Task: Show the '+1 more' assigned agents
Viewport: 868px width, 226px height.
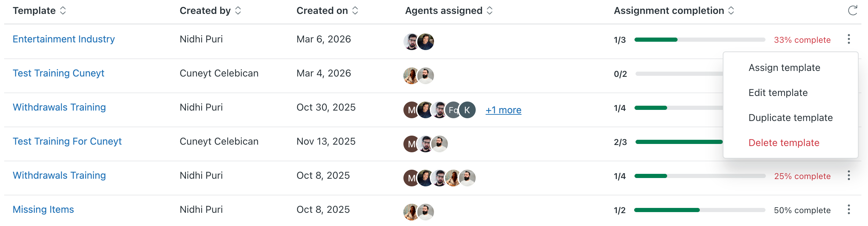Action: point(503,110)
